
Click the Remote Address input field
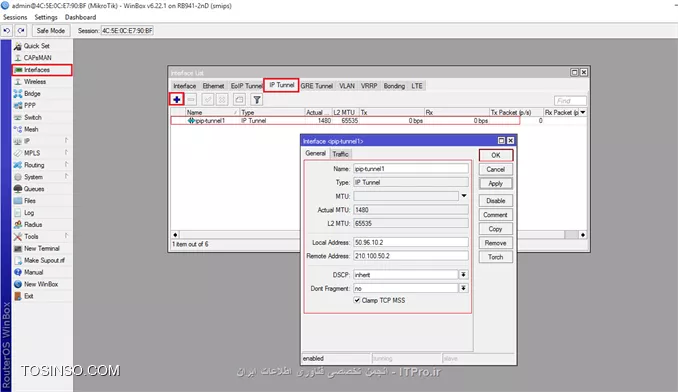(x=411, y=256)
